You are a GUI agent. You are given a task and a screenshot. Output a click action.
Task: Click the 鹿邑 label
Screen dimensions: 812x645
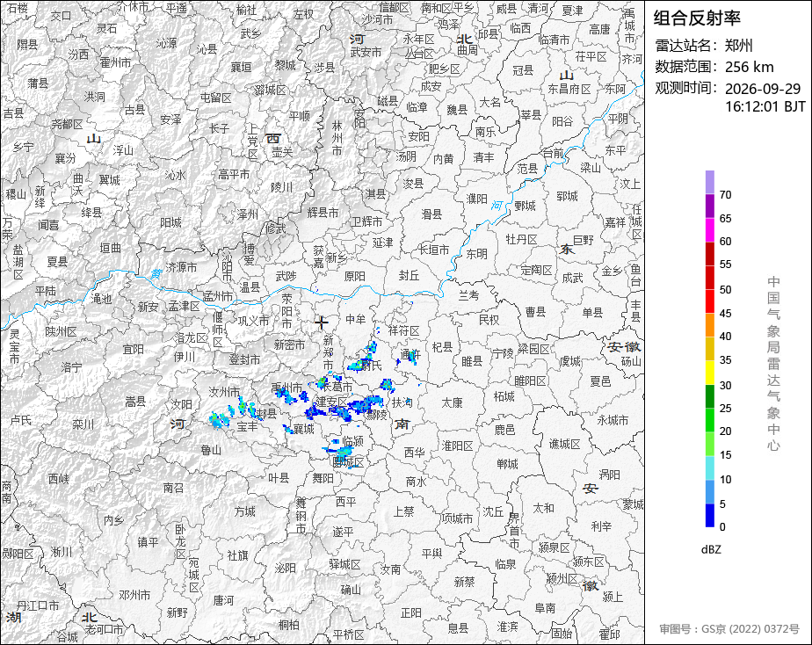click(x=505, y=430)
